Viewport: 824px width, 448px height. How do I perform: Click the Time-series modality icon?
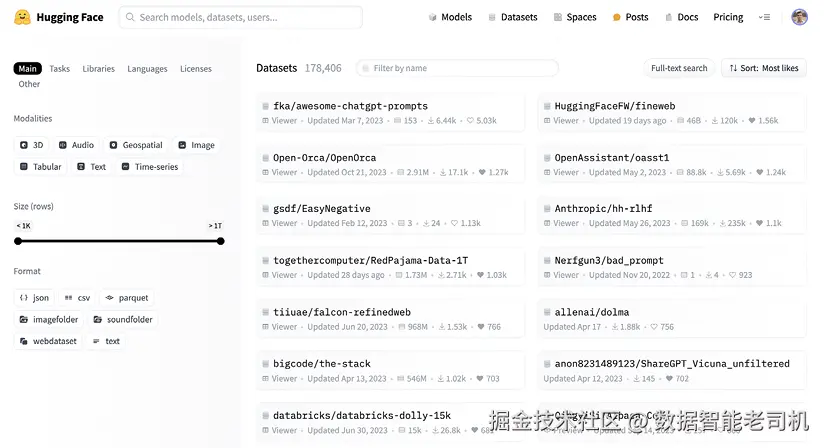[126, 166]
